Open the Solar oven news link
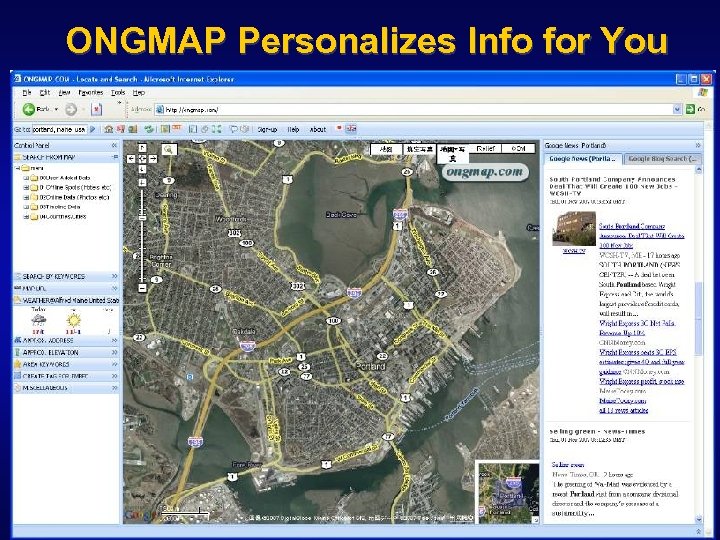 point(568,465)
